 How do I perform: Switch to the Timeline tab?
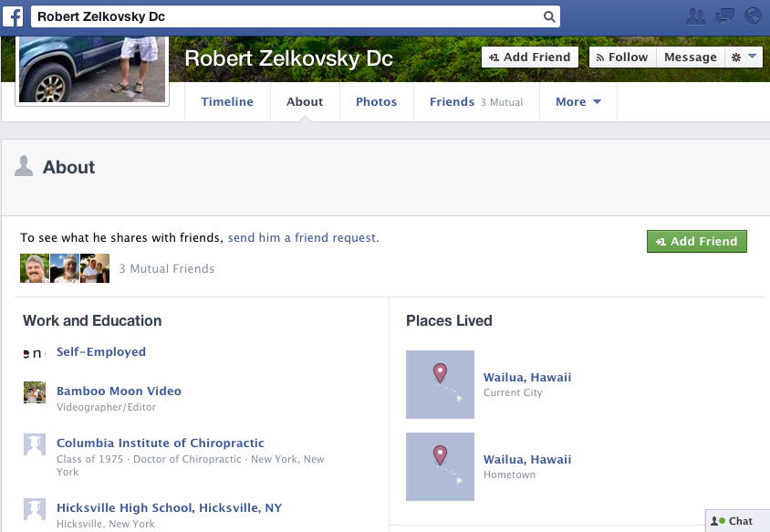tap(227, 102)
